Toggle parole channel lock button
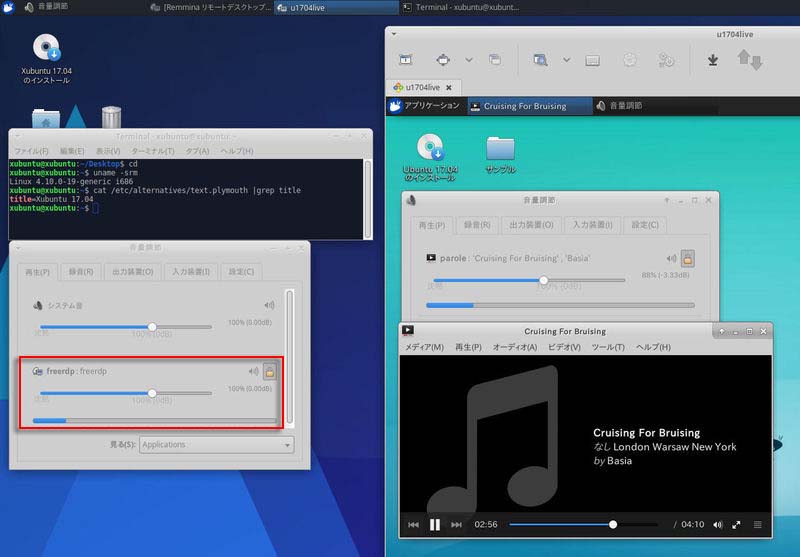Viewport: 800px width, 557px height. tap(688, 259)
